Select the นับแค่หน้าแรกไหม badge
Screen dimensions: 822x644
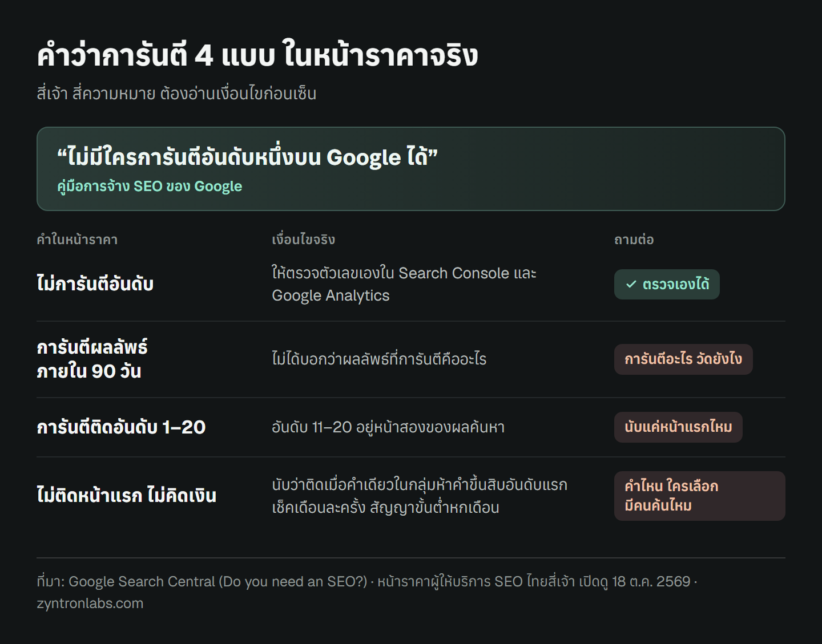tap(678, 427)
